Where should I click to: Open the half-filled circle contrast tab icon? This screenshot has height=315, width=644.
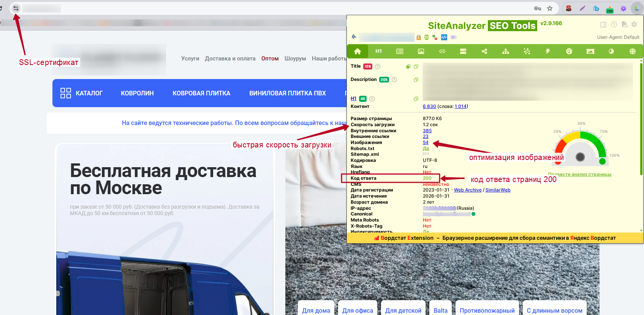[x=611, y=51]
